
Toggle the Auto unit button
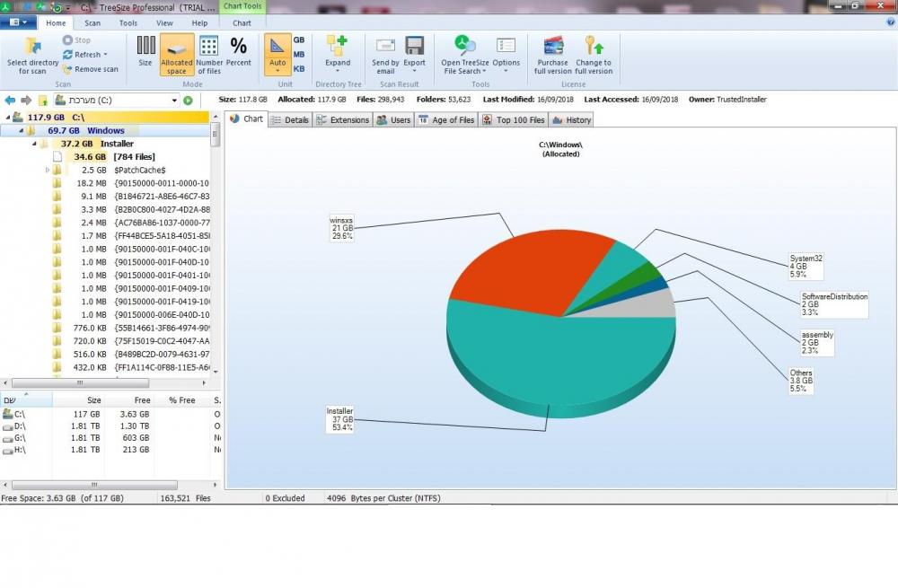click(277, 55)
